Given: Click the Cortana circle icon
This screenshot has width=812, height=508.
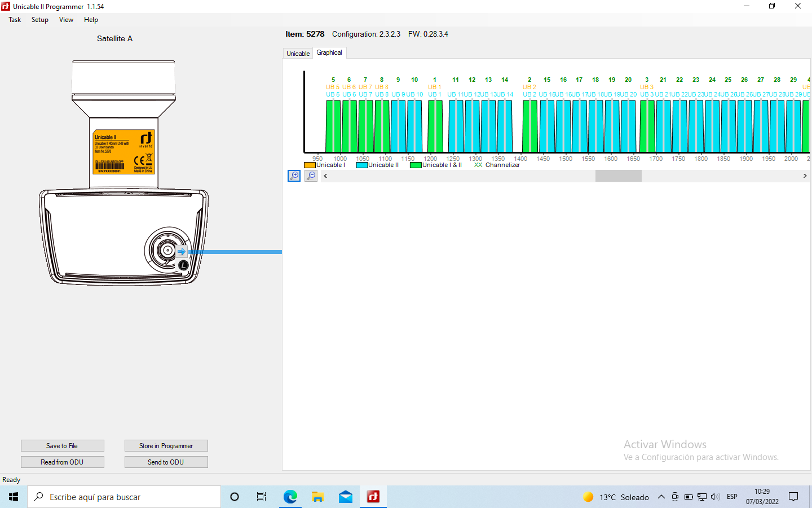Looking at the screenshot, I should [235, 497].
